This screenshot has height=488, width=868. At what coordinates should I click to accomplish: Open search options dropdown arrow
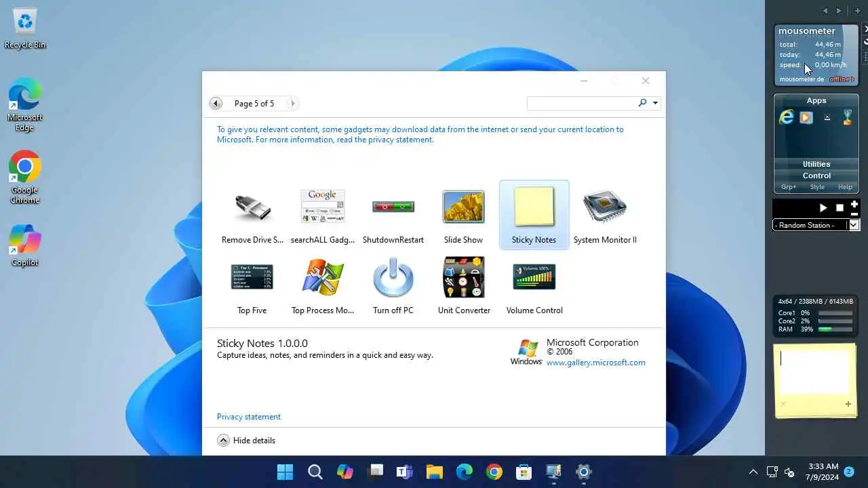(x=655, y=104)
